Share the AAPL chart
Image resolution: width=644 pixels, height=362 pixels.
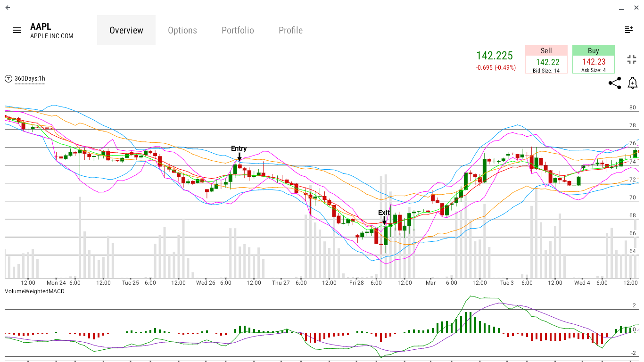coord(615,83)
